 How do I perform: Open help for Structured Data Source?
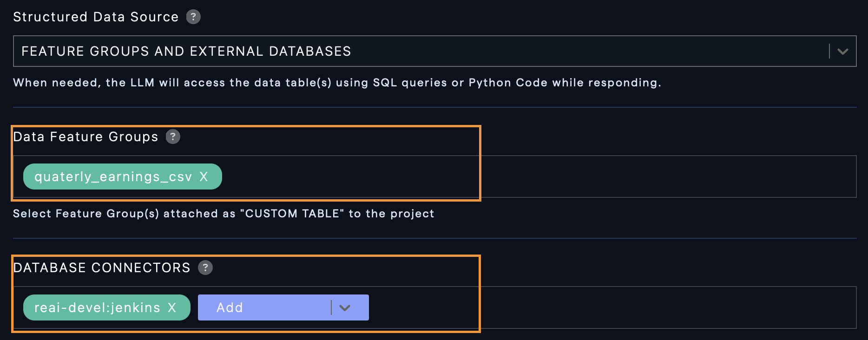(193, 17)
